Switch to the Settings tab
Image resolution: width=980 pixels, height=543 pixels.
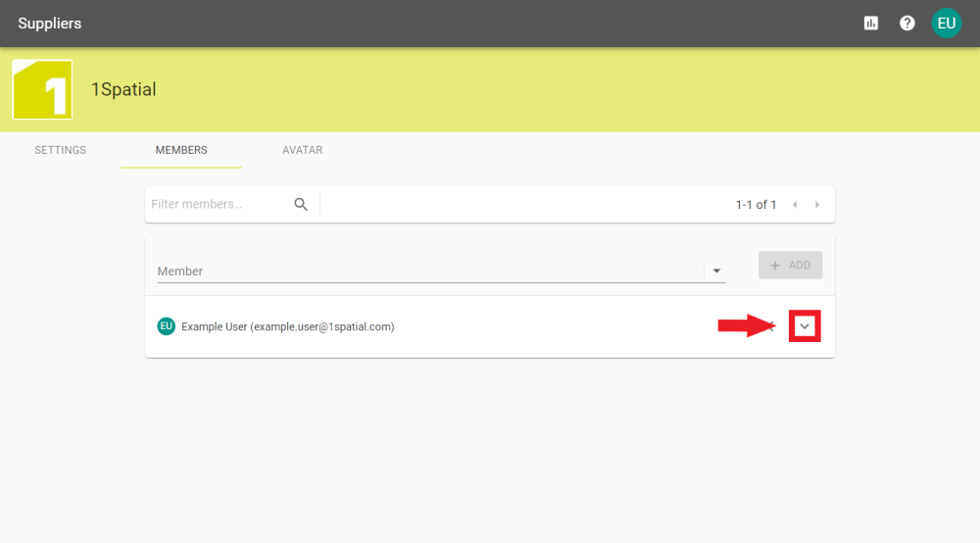point(61,150)
